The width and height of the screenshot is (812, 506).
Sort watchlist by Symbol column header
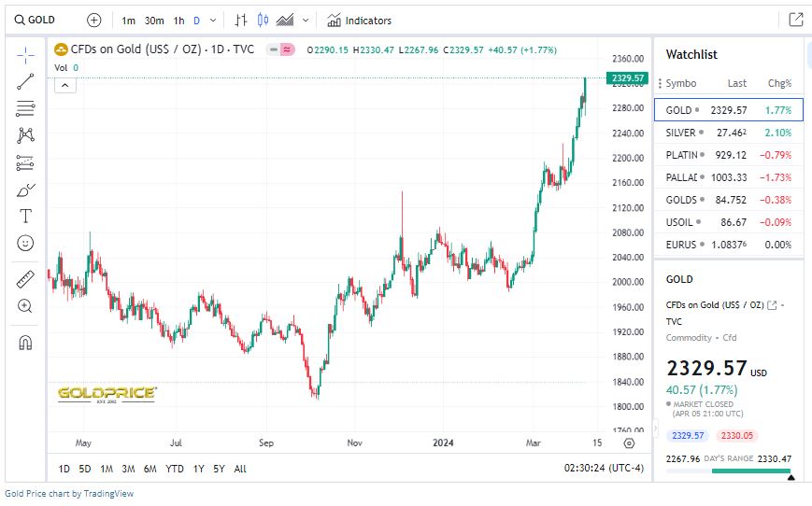click(681, 83)
